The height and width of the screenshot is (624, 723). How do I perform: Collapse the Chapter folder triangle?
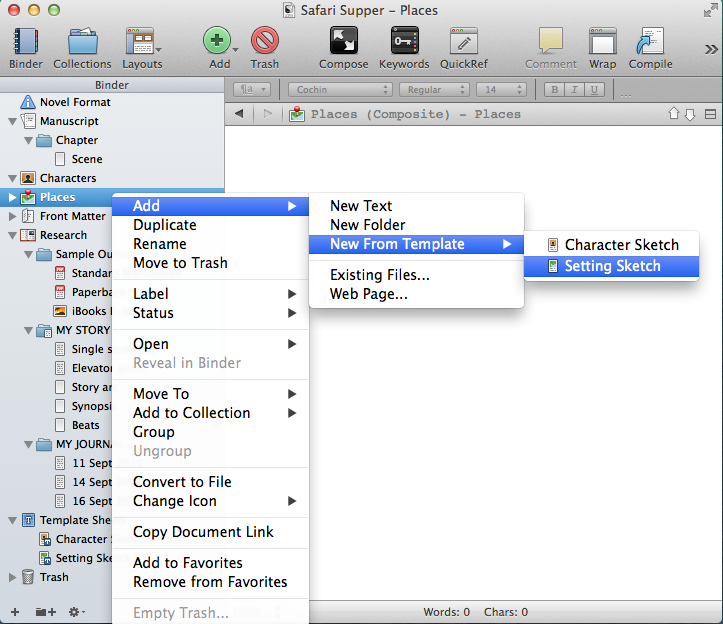28,141
